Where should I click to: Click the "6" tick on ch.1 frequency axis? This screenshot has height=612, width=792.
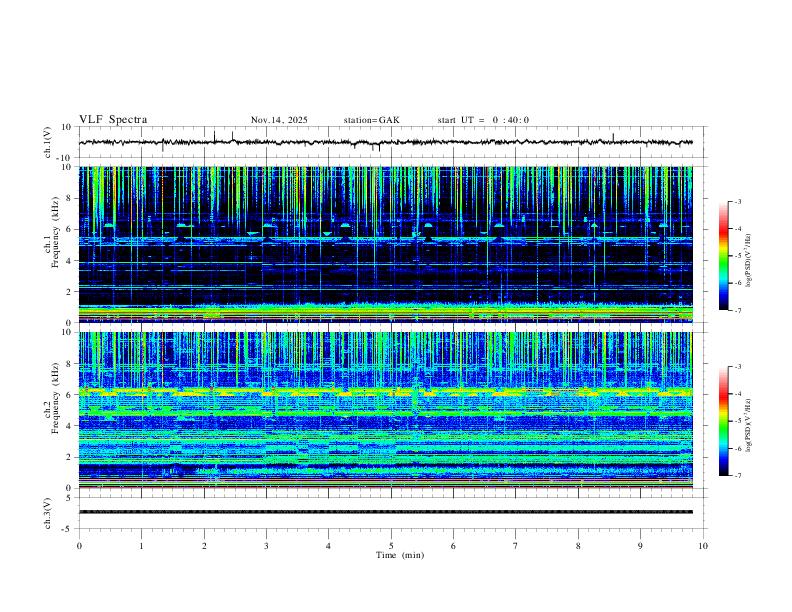(x=70, y=229)
